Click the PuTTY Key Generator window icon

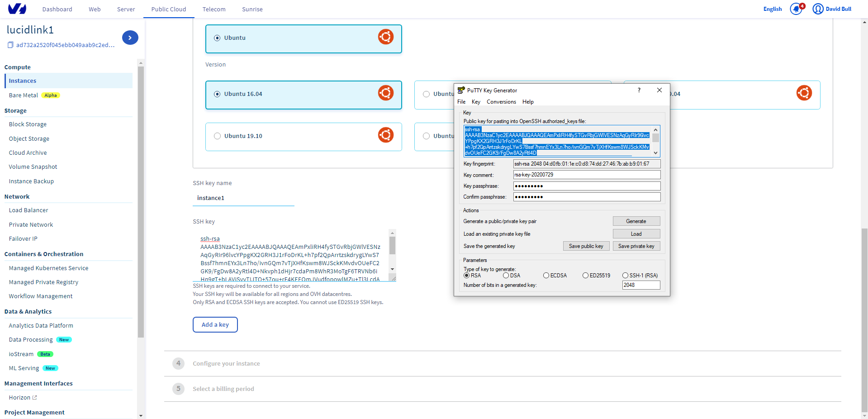click(461, 90)
